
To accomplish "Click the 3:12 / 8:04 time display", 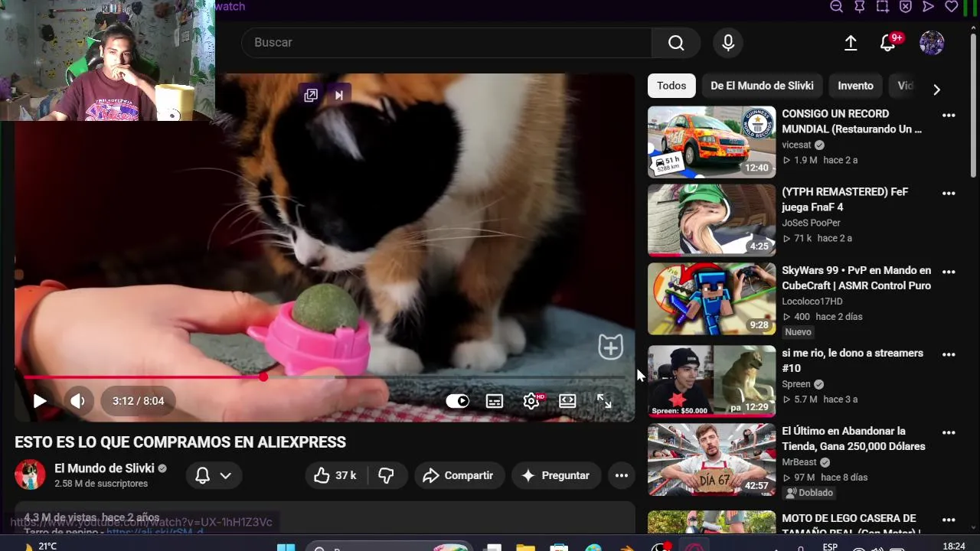I will pos(139,401).
